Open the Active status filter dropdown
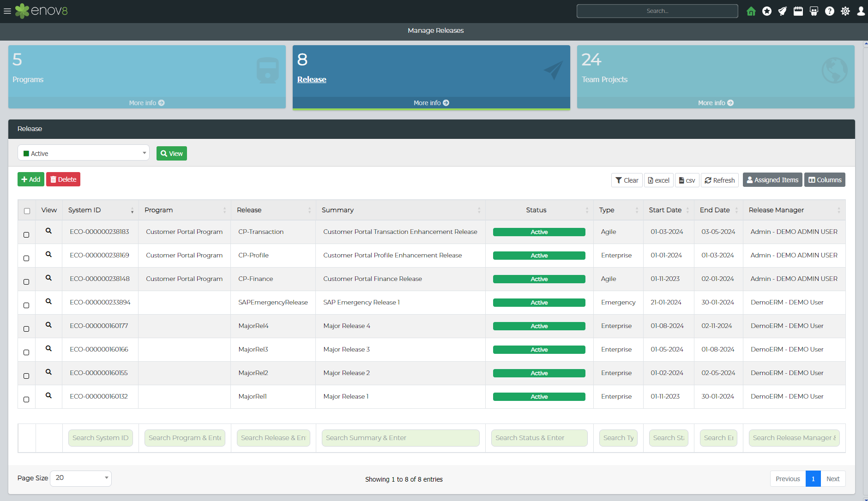Screen dimensions: 868x501 (84, 153)
